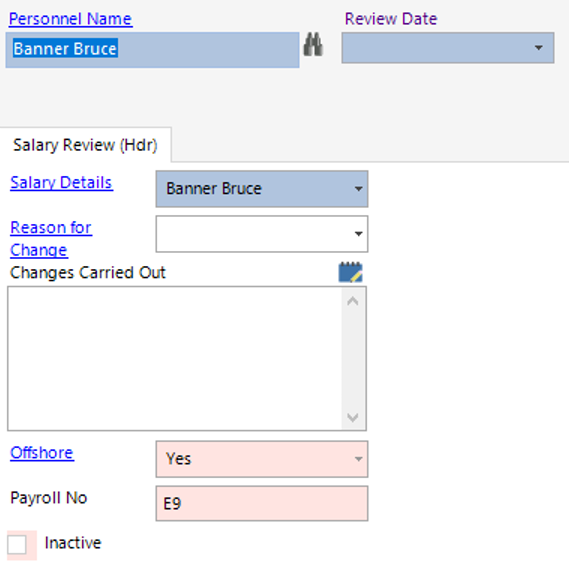Screen dimensions: 569x571
Task: Expand the Salary Details combo box
Action: [358, 189]
